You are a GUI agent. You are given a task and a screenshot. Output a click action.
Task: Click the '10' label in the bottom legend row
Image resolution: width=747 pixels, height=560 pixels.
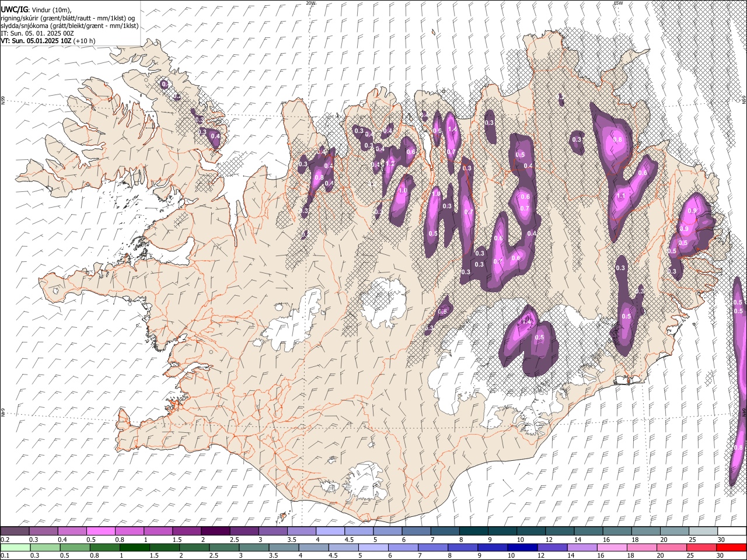(x=511, y=556)
